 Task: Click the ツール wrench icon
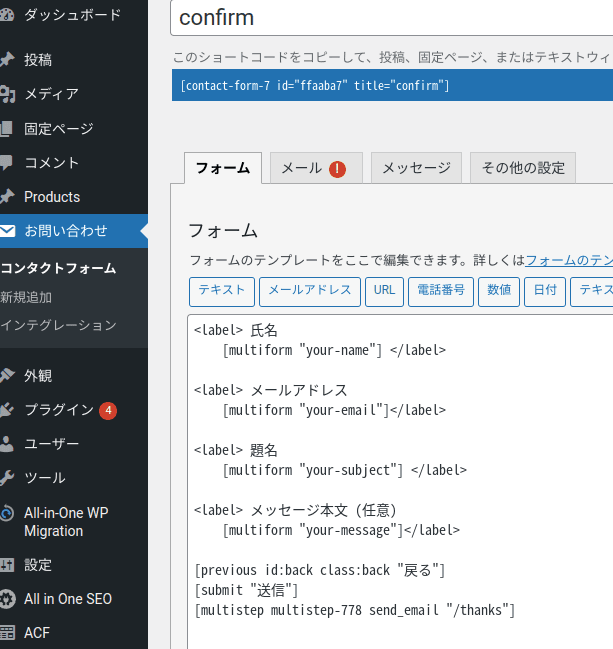tap(7, 478)
